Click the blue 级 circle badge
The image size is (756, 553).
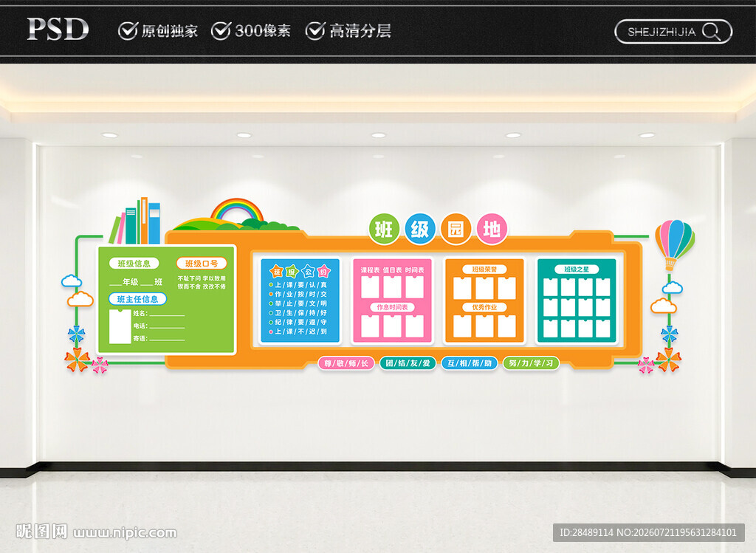420,229
